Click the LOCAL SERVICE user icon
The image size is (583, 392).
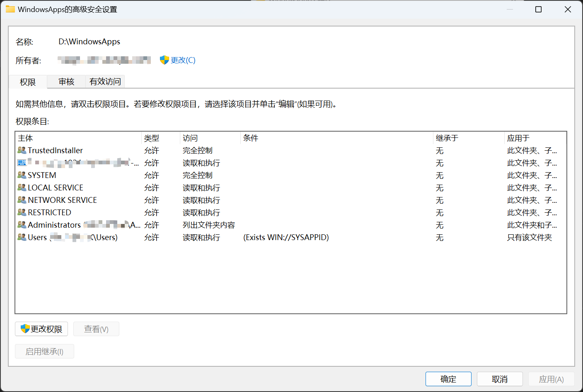click(22, 188)
